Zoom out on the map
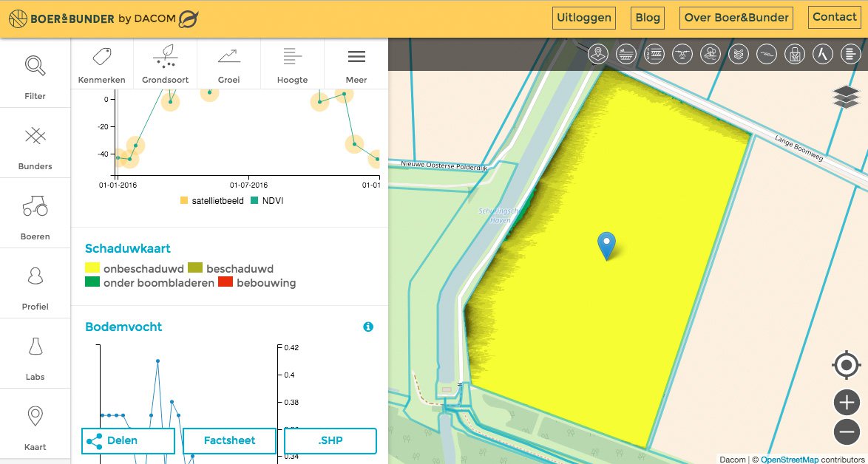The width and height of the screenshot is (868, 464). coord(847,432)
